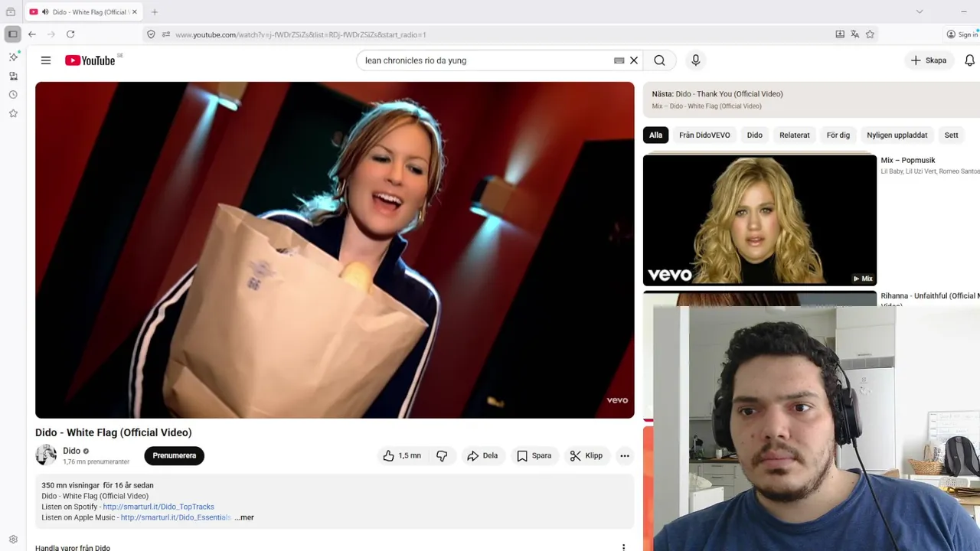Image resolution: width=980 pixels, height=551 pixels.
Task: Go to the YouTube home logo
Action: point(90,60)
